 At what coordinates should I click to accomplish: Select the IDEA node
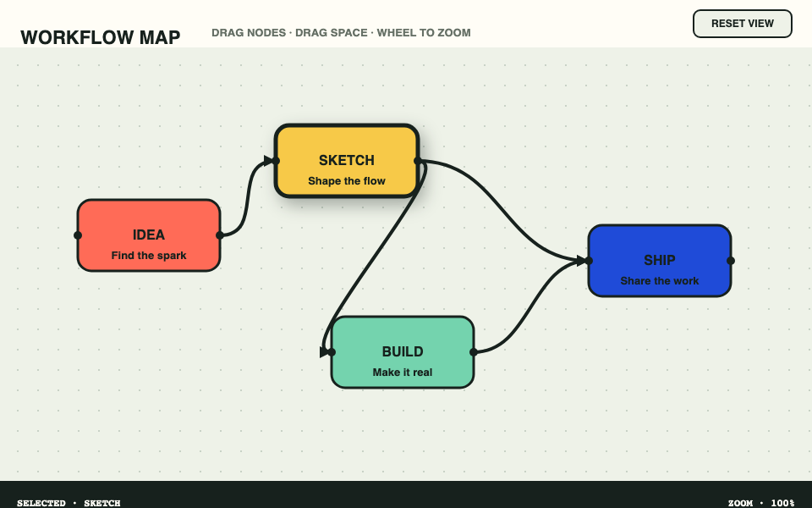coord(149,235)
